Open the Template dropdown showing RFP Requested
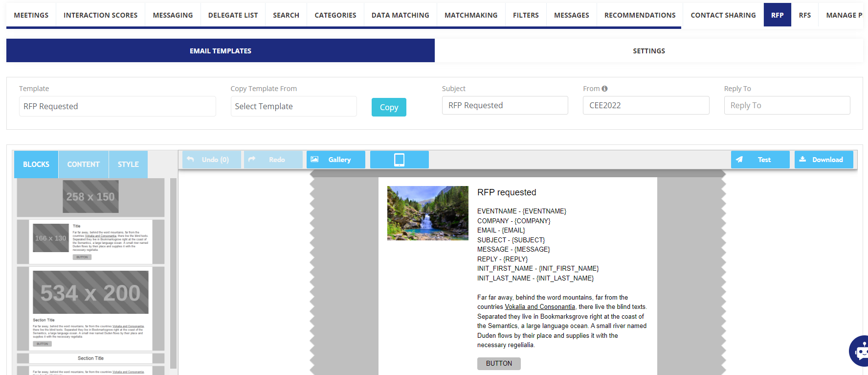868x375 pixels. pyautogui.click(x=117, y=106)
